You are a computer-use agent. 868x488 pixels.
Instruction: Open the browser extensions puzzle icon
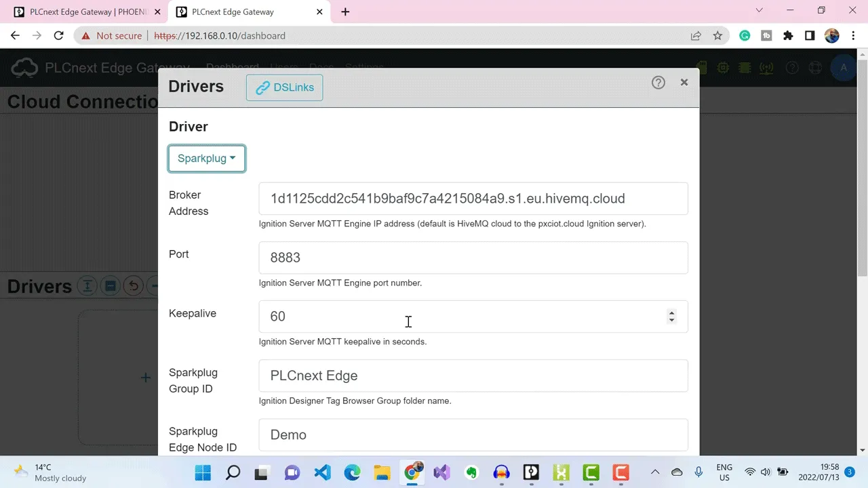coord(788,36)
